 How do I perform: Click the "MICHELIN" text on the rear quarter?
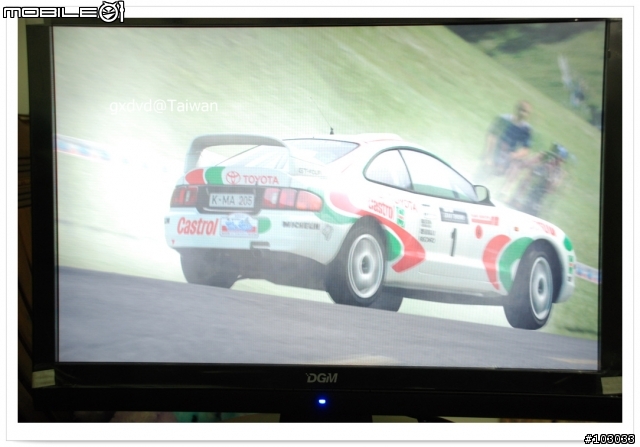point(301,225)
